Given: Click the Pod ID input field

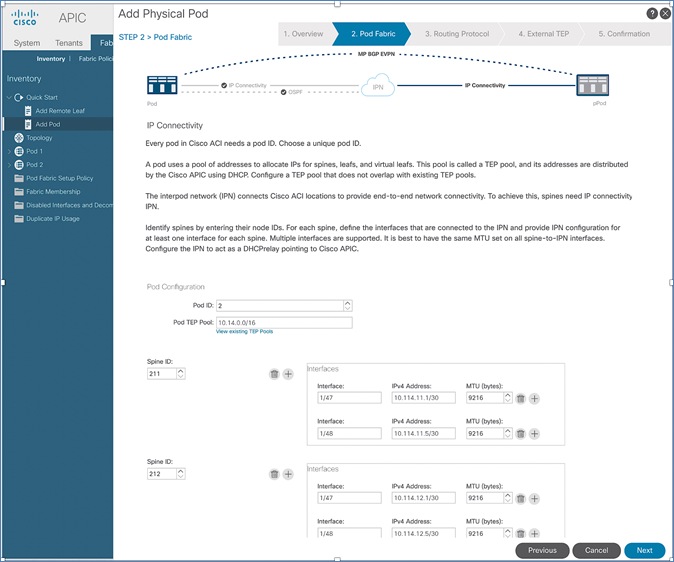Looking at the screenshot, I should [280, 306].
